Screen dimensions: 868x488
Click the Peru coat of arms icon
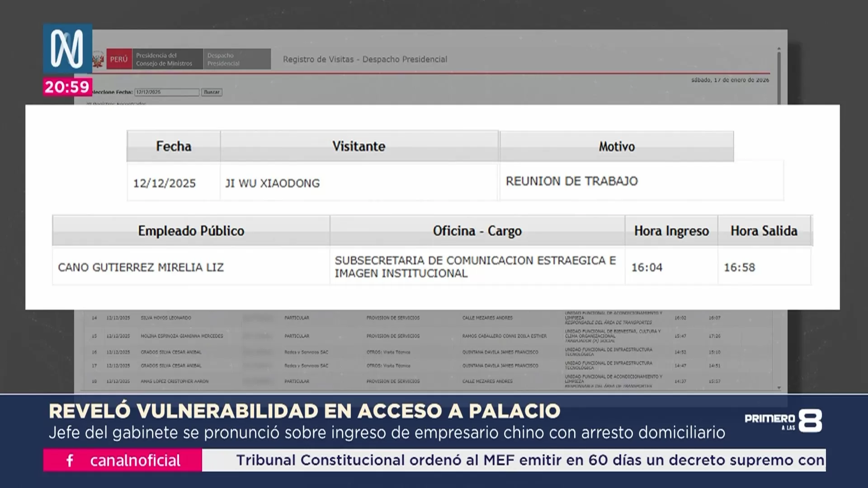tap(98, 60)
